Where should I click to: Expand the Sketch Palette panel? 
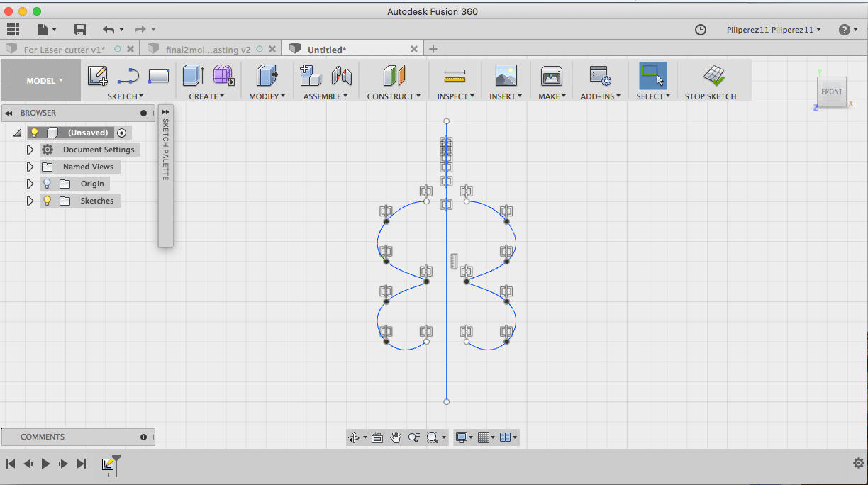point(165,112)
